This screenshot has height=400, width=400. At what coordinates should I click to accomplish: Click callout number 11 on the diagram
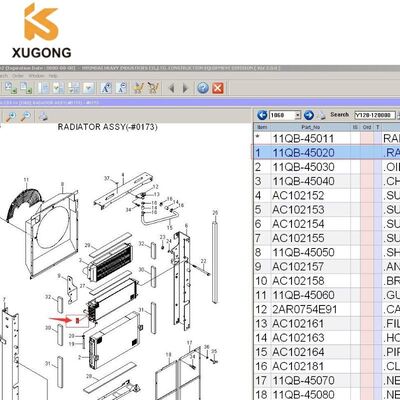click(26, 180)
